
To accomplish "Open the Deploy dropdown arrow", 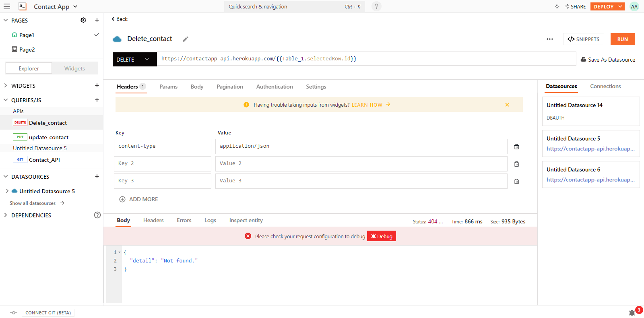I will pyautogui.click(x=620, y=6).
